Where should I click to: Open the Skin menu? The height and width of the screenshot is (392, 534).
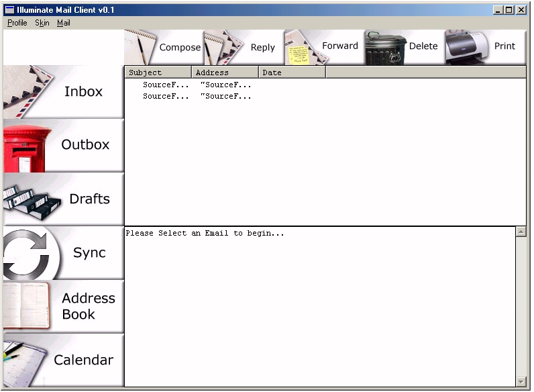tap(42, 23)
